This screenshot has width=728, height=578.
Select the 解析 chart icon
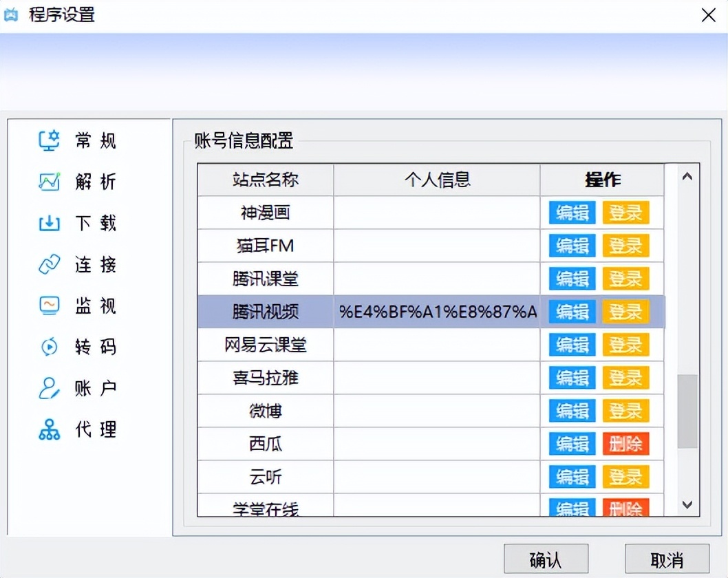49,182
